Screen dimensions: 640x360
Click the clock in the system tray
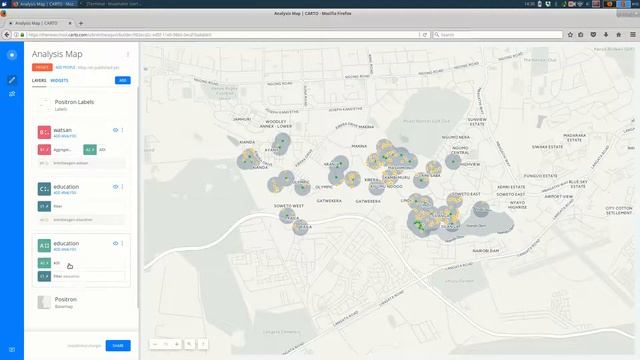tap(529, 4)
